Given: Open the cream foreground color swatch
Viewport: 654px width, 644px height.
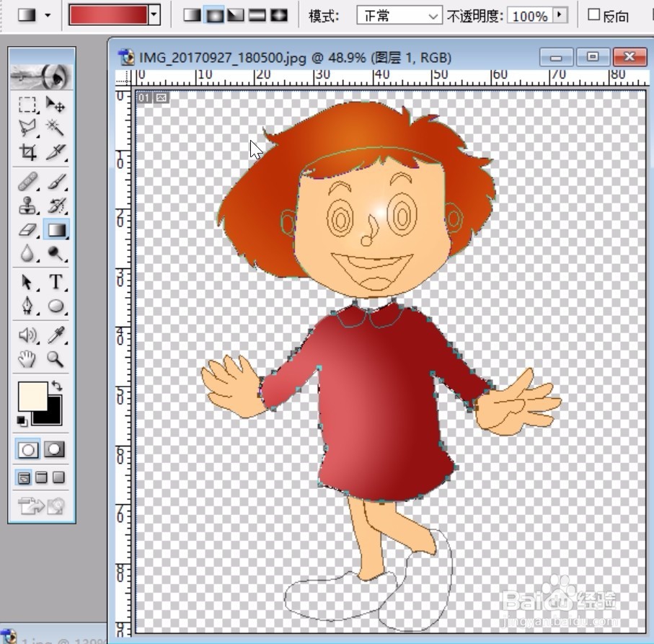Looking at the screenshot, I should 32,396.
